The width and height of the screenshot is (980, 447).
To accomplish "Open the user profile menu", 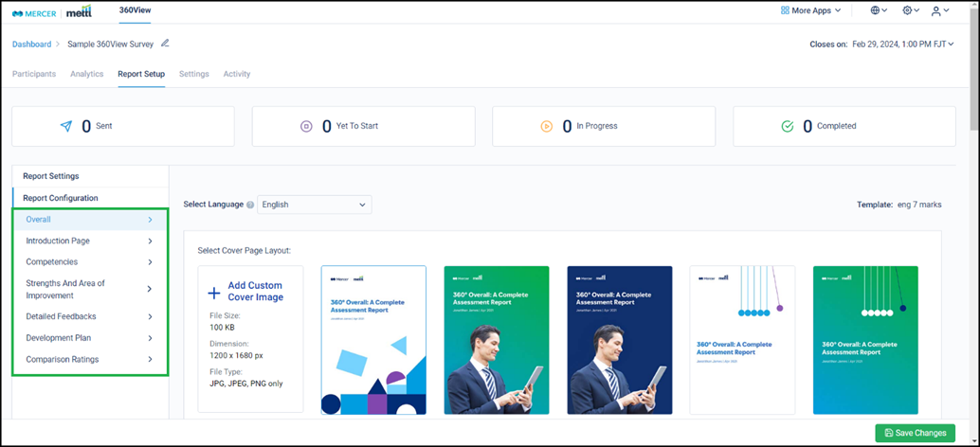I will click(940, 10).
